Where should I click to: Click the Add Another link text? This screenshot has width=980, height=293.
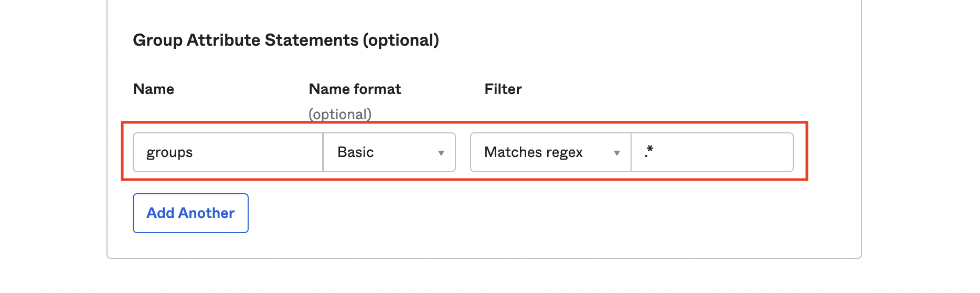(190, 213)
